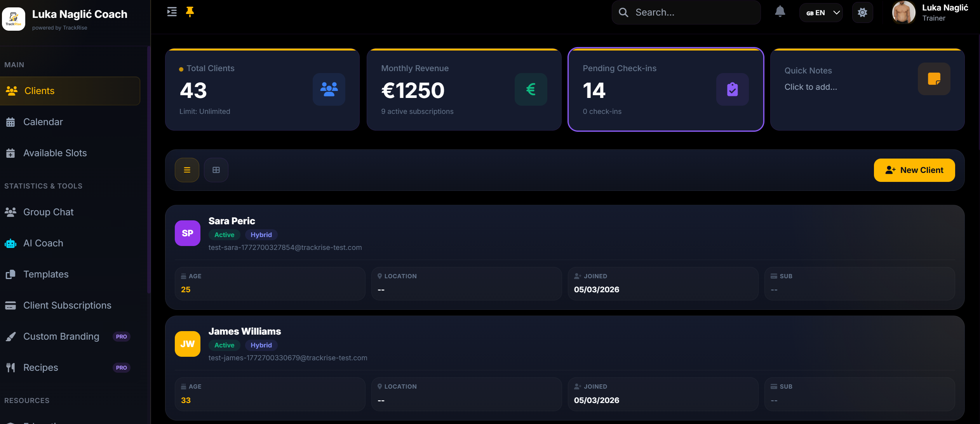Click the notification bell icon

click(780, 12)
